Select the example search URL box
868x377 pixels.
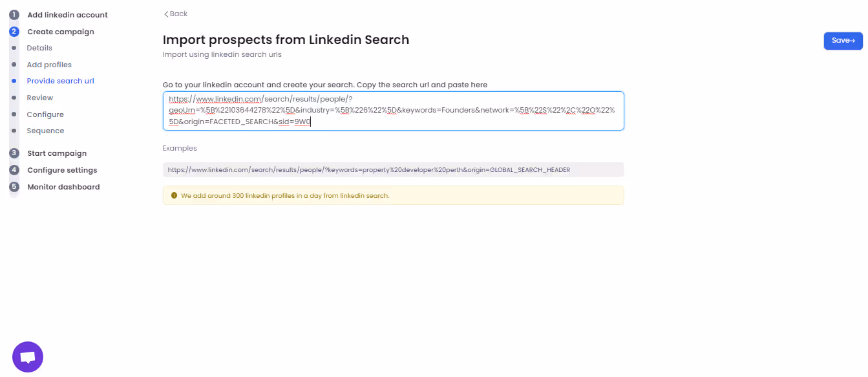[393, 169]
